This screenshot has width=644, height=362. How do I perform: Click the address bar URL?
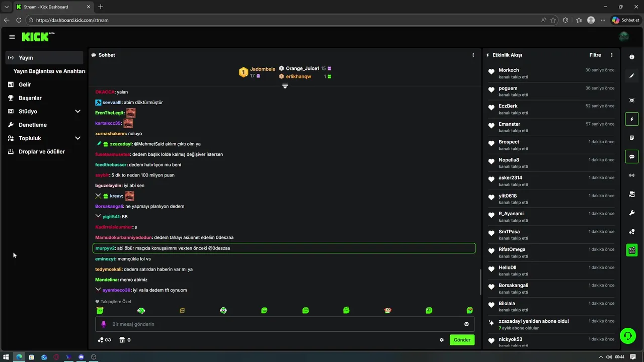72,20
